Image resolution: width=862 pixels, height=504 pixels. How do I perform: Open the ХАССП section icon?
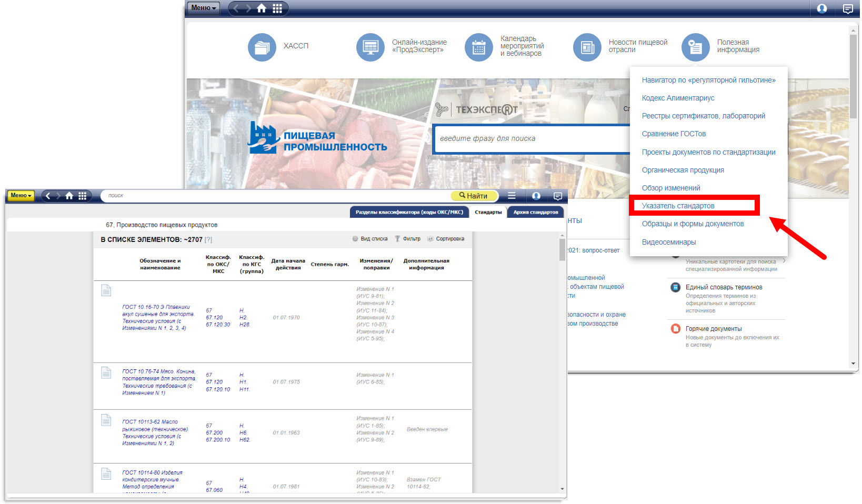coord(262,47)
